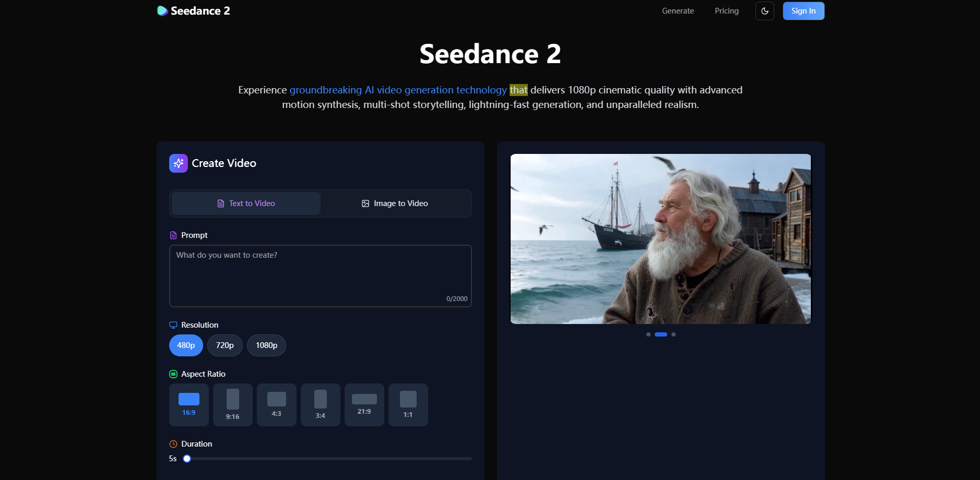Click the Sign In button
Screen dimensions: 980x480
[x=803, y=10]
